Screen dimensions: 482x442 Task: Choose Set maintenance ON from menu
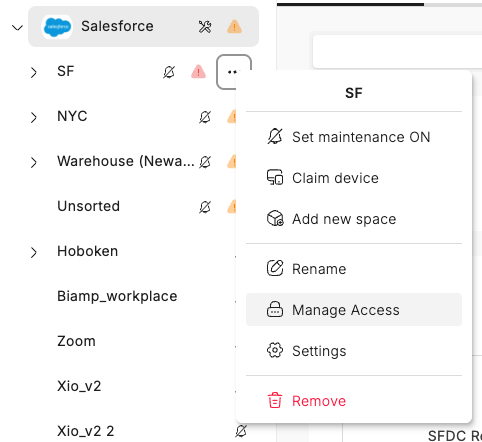point(354,137)
